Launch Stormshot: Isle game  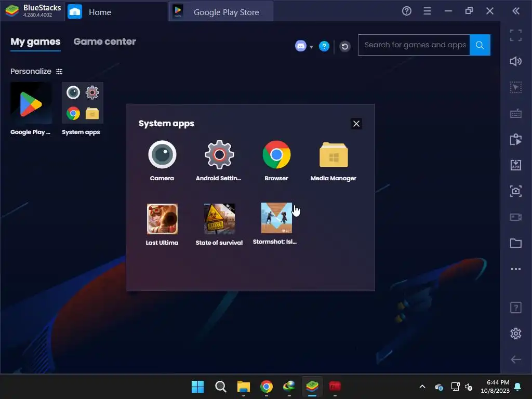(276, 218)
